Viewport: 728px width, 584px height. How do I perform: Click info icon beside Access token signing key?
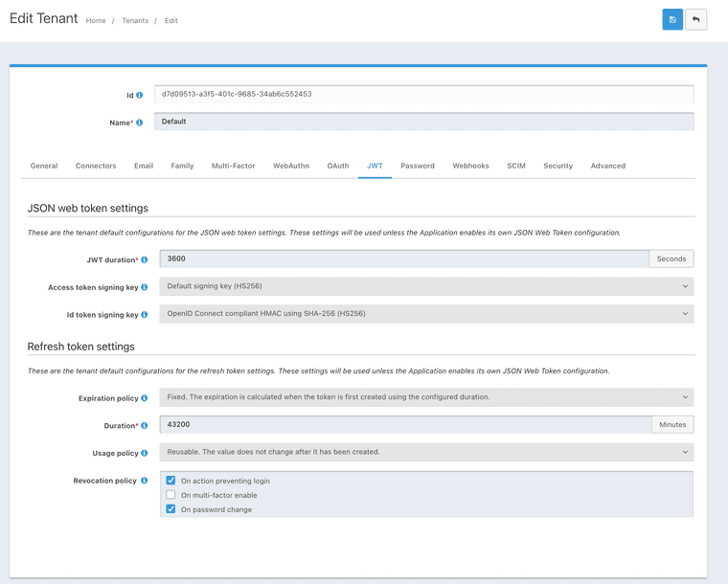145,287
